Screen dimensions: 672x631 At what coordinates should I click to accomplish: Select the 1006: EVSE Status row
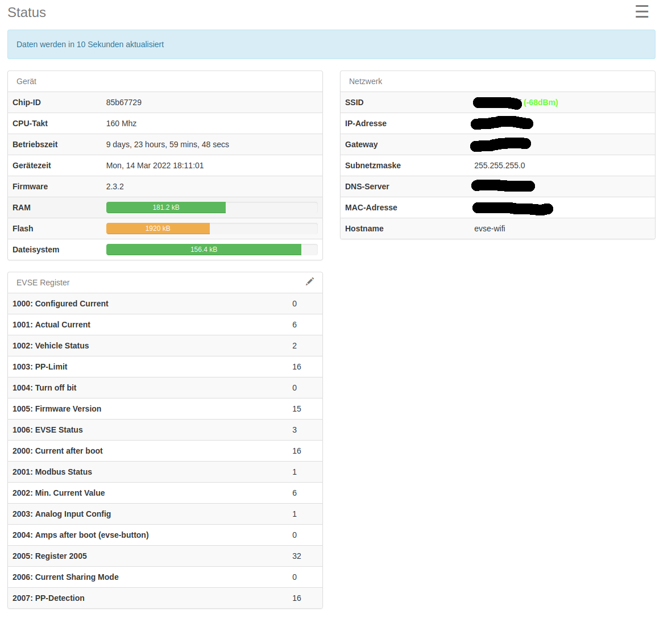coord(165,430)
